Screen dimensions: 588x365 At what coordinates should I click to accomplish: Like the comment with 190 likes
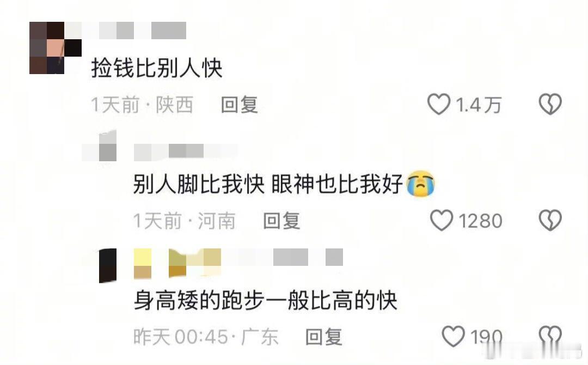[x=454, y=336]
